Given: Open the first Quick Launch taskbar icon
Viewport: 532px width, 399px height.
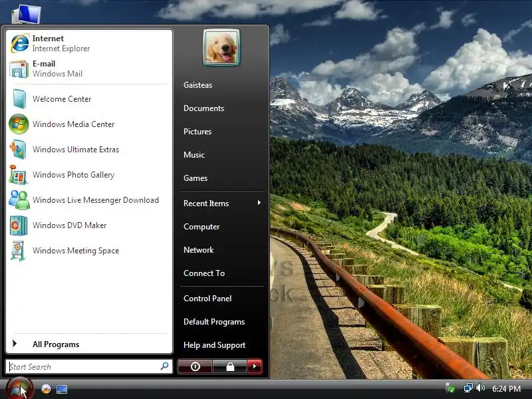Looking at the screenshot, I should tap(46, 389).
